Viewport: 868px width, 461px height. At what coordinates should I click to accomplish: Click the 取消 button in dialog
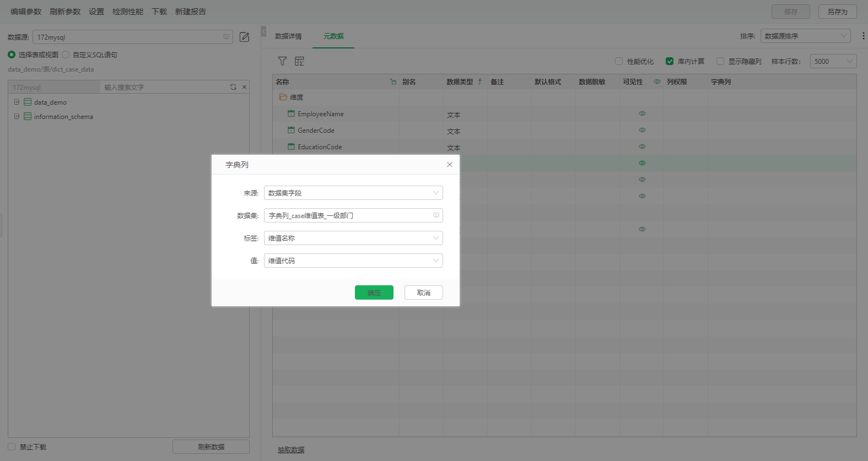(x=423, y=292)
